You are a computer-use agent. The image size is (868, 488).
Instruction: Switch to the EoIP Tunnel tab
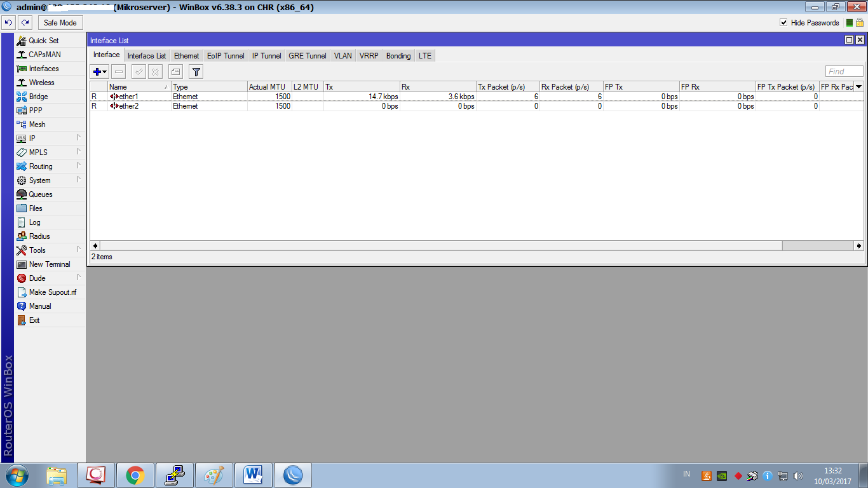[226, 56]
